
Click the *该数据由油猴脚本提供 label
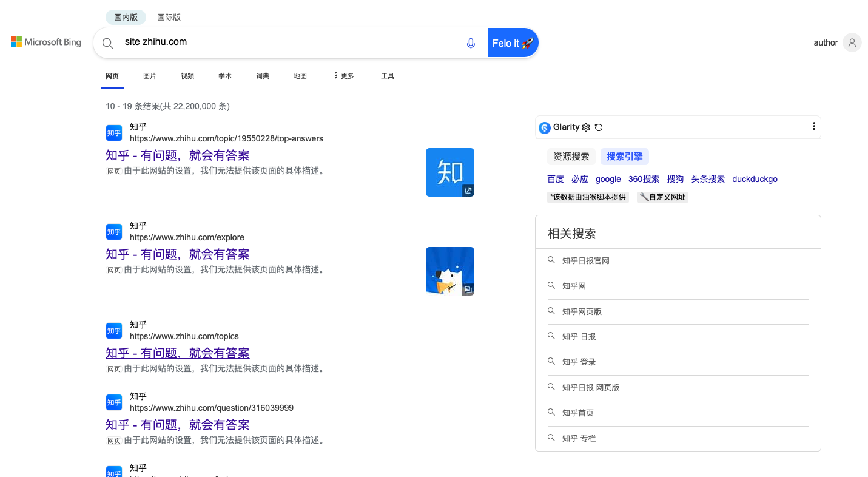tap(588, 197)
